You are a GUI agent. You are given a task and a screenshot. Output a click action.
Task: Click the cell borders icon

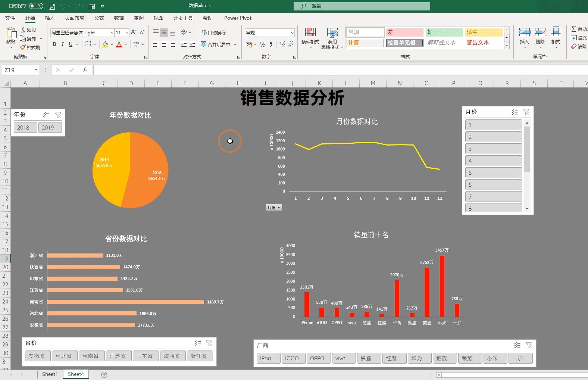click(x=88, y=44)
